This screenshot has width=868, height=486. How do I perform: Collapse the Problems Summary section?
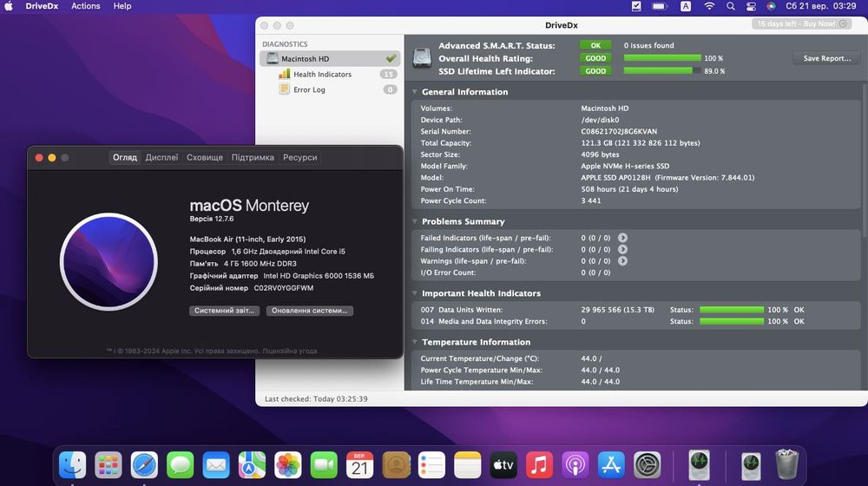(x=415, y=221)
